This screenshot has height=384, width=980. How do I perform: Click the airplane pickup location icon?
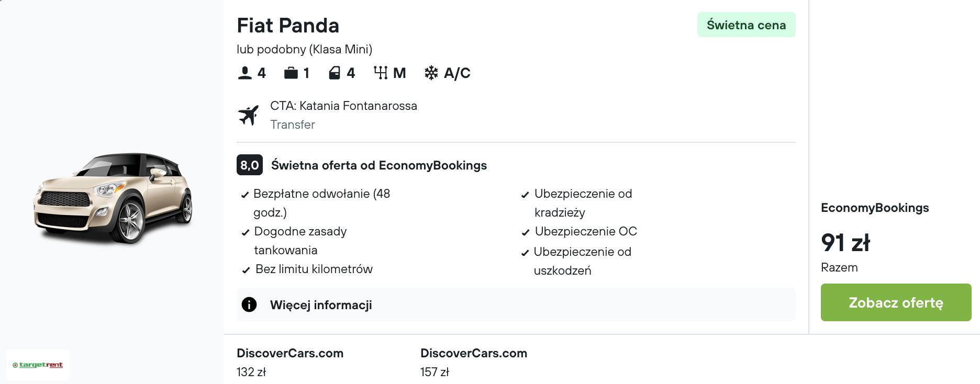pos(249,115)
